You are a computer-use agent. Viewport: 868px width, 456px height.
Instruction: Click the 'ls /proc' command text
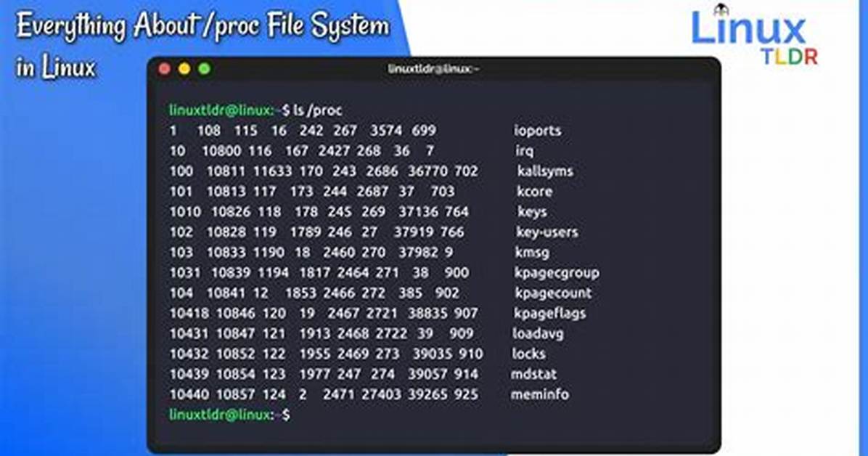coord(318,110)
